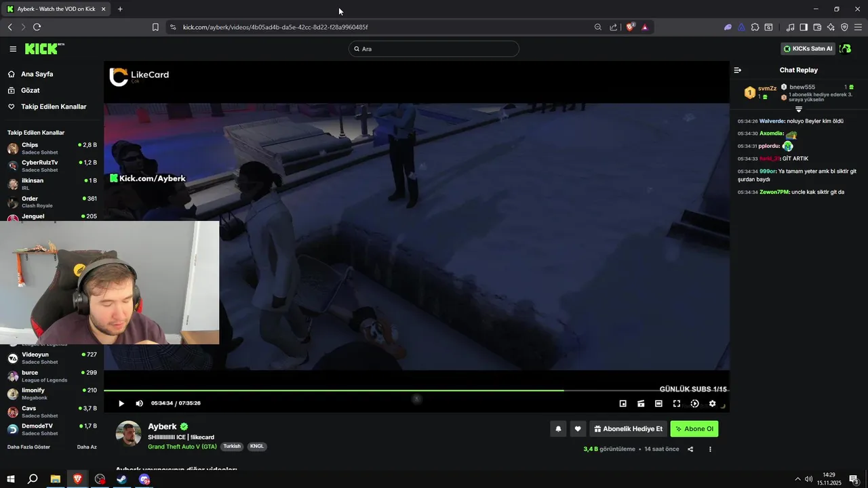Open video player settings gear
The image size is (868, 488).
(712, 403)
